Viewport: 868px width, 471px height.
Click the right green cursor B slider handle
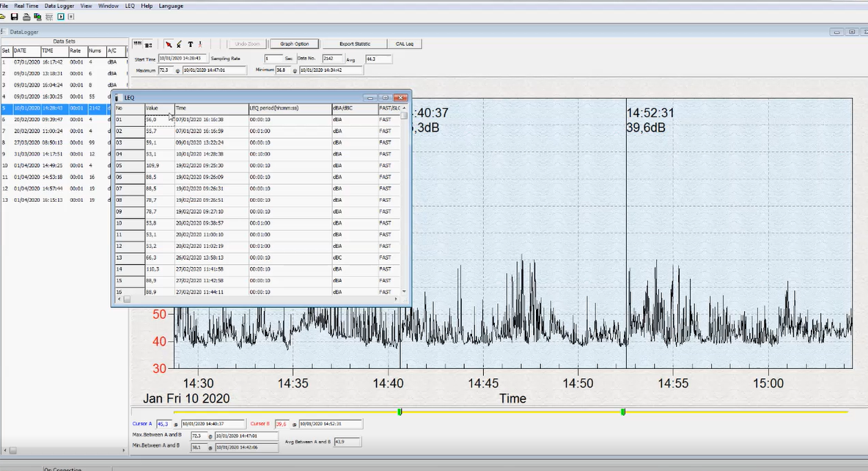[623, 412]
